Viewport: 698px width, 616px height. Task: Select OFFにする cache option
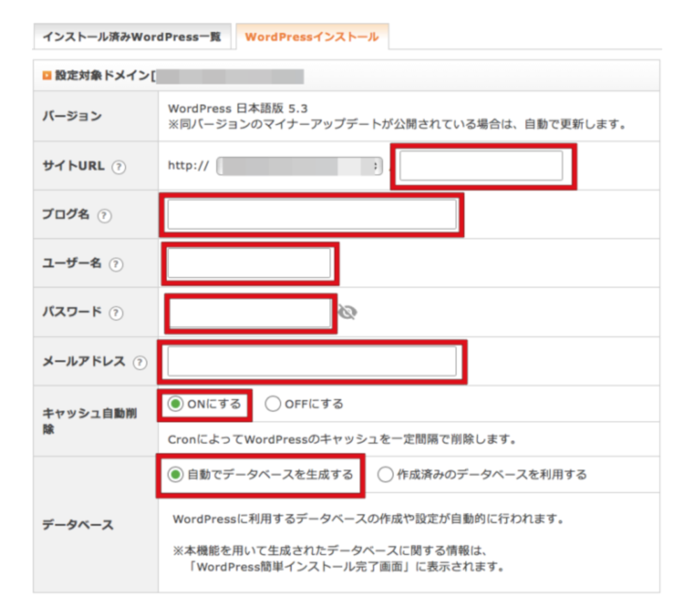(272, 404)
